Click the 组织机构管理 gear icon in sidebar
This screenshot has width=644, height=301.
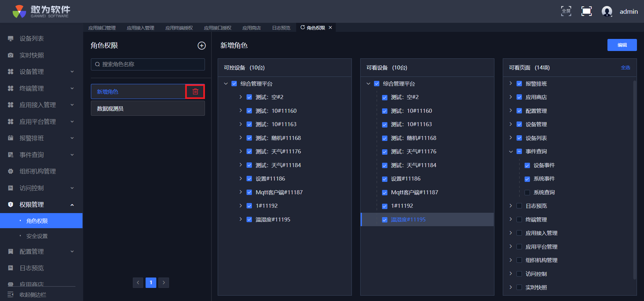click(x=11, y=171)
